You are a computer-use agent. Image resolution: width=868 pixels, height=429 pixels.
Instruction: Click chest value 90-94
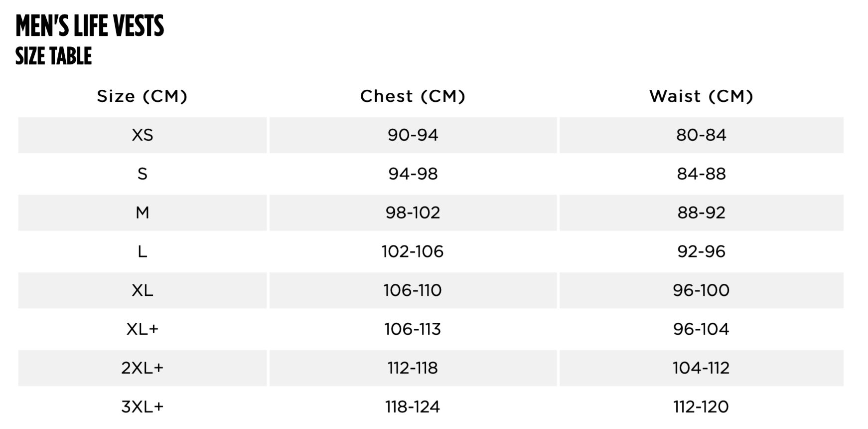413,135
